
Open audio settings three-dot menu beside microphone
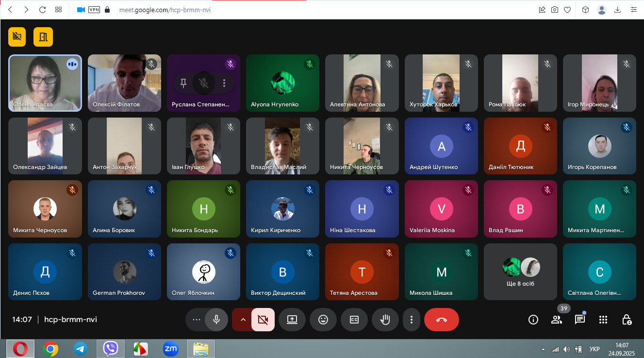point(197,320)
